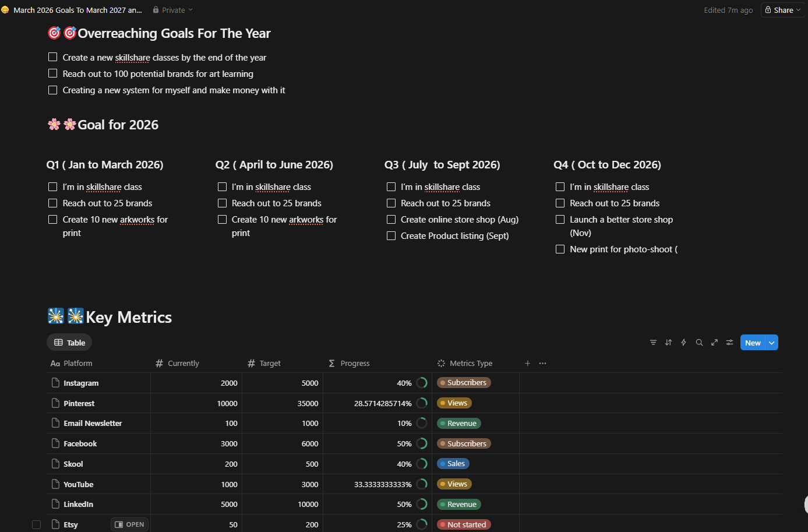Check Q2 'Reach out to 25 brands' to-do
The width and height of the screenshot is (808, 532).
click(x=222, y=203)
